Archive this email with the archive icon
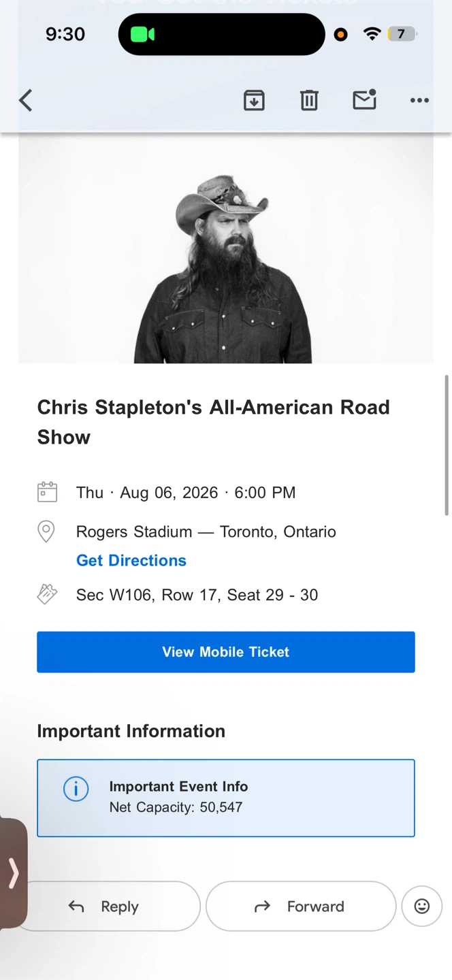 click(254, 101)
